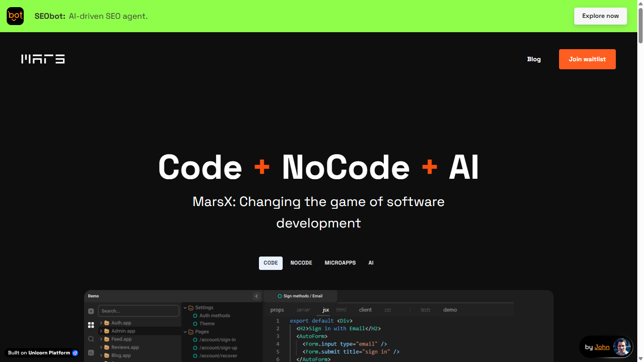This screenshot has width=644, height=362.
Task: Open the chart stats icon in editor sidebar
Action: tap(91, 353)
